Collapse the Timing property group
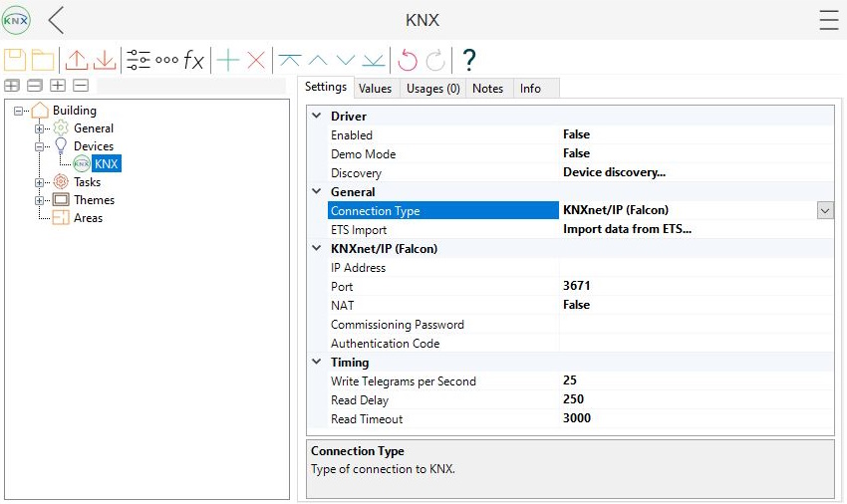 point(317,362)
